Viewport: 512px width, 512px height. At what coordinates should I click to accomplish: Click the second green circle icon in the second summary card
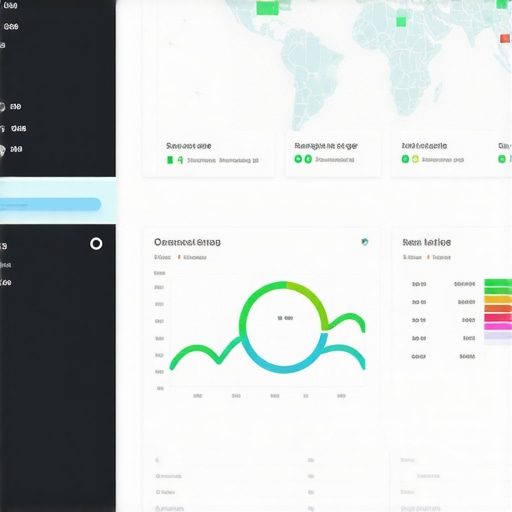coord(308,159)
